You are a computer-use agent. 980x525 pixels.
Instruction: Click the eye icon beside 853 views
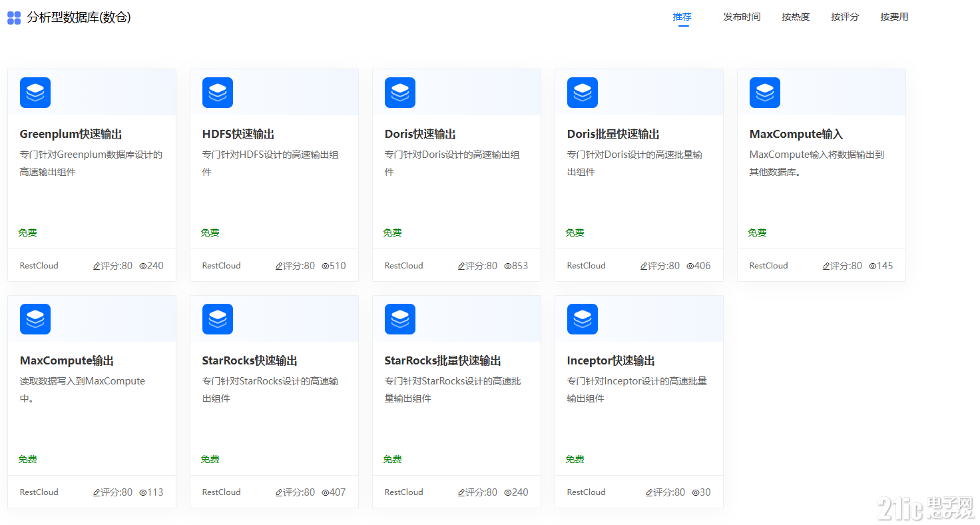(507, 266)
